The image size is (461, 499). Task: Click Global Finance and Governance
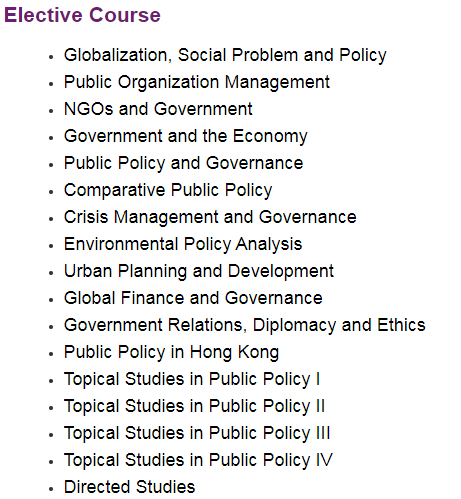tap(193, 298)
